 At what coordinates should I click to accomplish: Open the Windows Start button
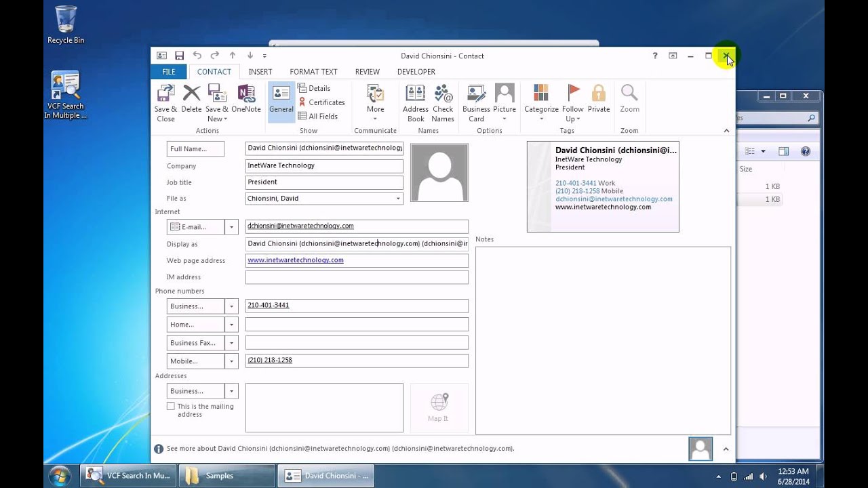tap(60, 474)
